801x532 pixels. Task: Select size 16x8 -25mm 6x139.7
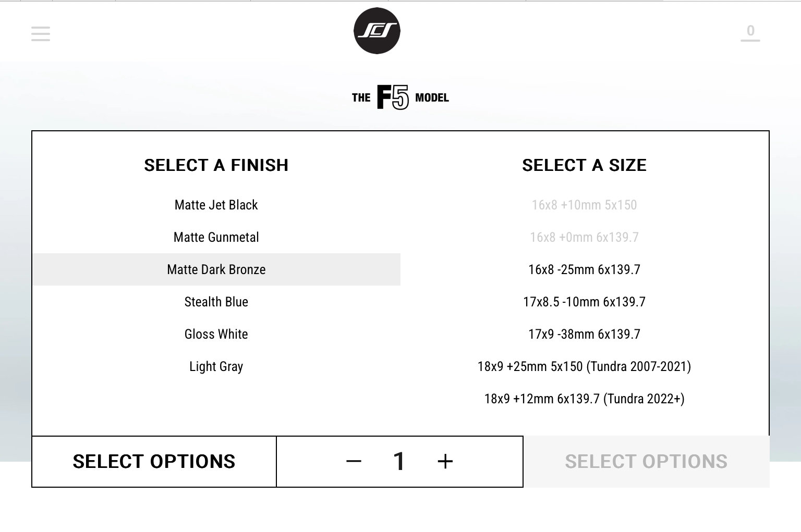[x=584, y=269]
